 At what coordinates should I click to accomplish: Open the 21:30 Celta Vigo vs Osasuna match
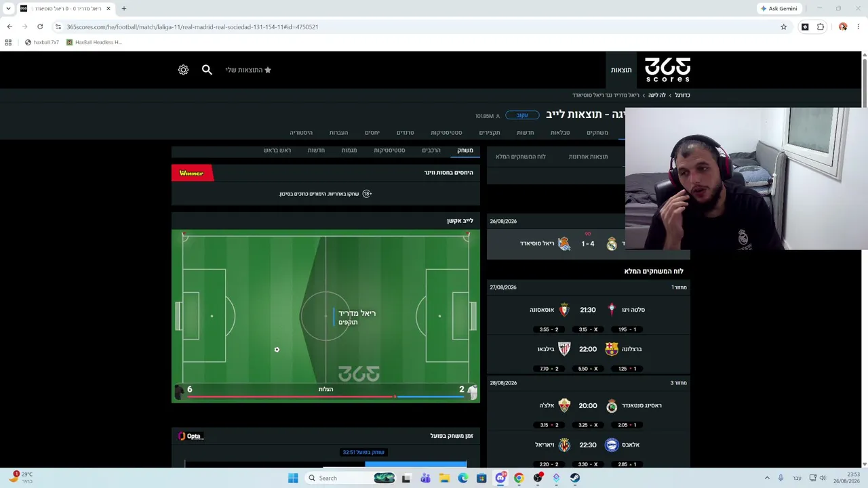point(588,310)
